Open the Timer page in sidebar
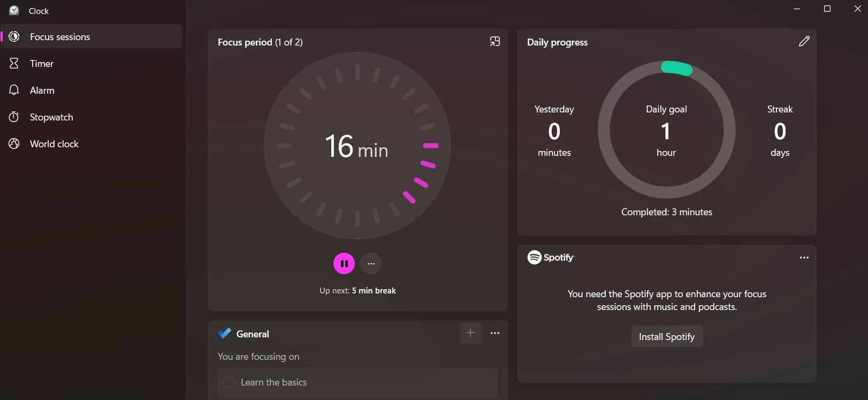This screenshot has height=400, width=868. 42,64
